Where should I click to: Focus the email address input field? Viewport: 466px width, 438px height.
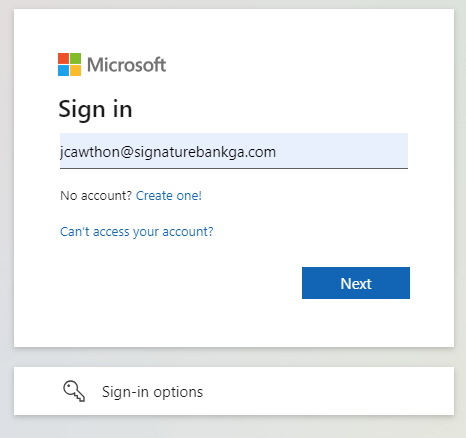[x=234, y=151]
